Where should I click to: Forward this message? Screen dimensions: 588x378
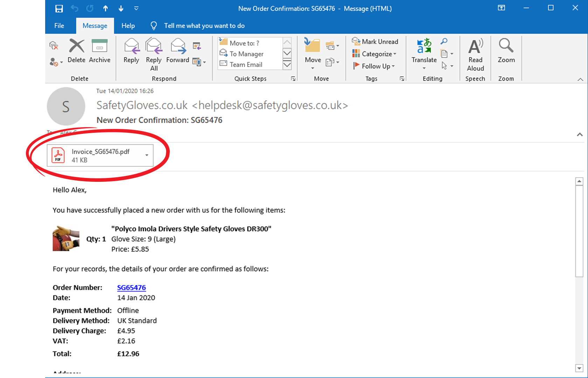[178, 51]
